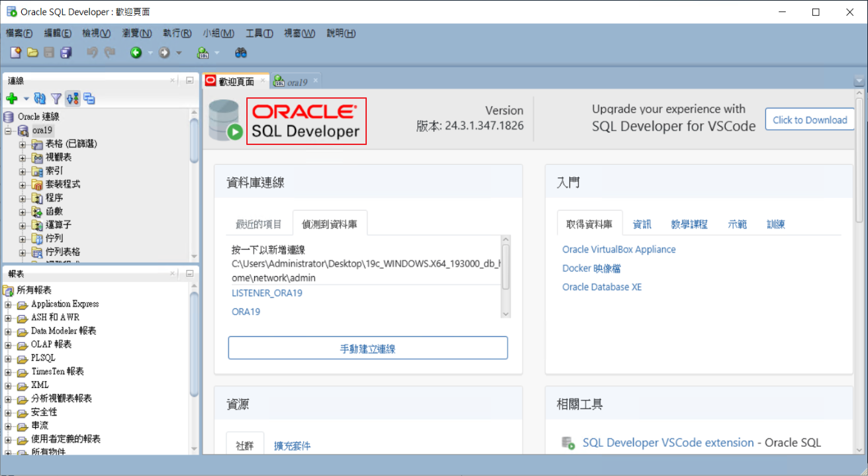
Task: Add a new connection with the green plus
Action: [11, 99]
